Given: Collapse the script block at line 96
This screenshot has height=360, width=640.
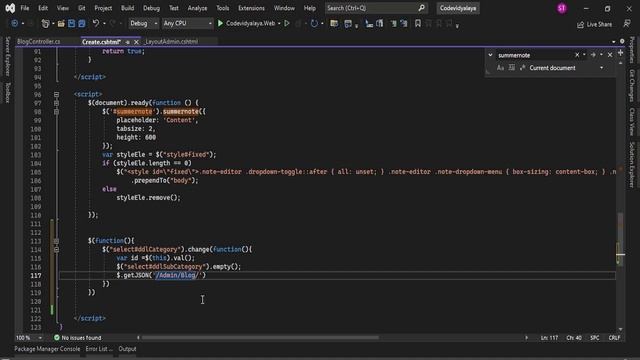Looking at the screenshot, I should pos(56,94).
